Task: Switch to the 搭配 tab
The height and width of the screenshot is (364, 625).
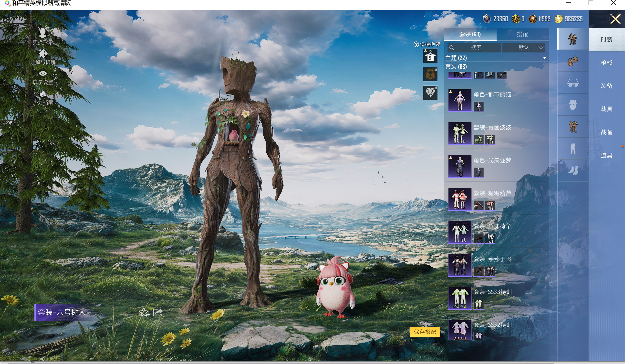Action: click(x=522, y=34)
